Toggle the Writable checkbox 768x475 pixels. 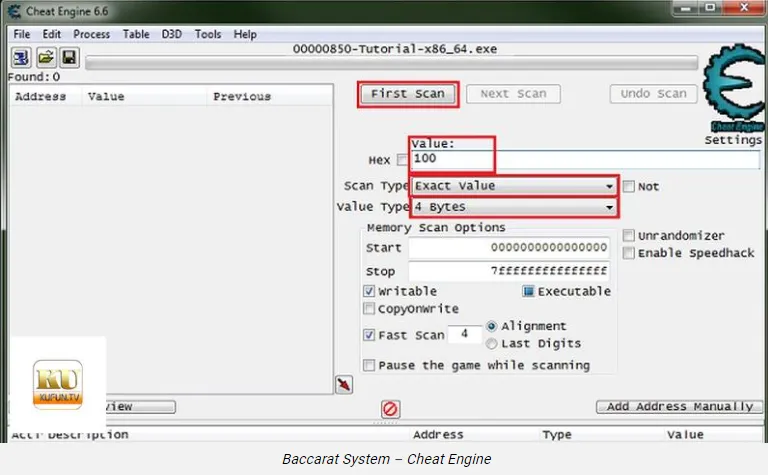[x=369, y=291]
